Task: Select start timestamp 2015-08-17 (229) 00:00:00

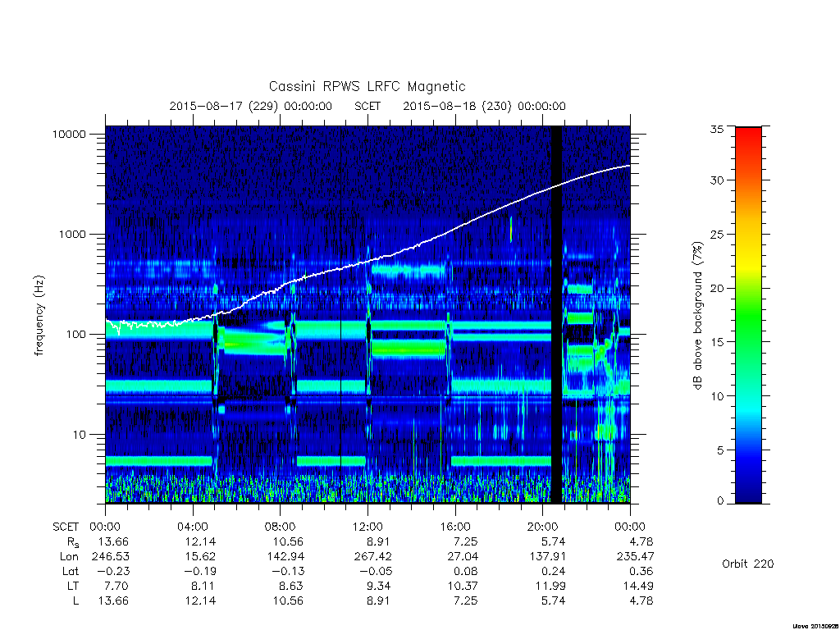Action: pyautogui.click(x=250, y=106)
